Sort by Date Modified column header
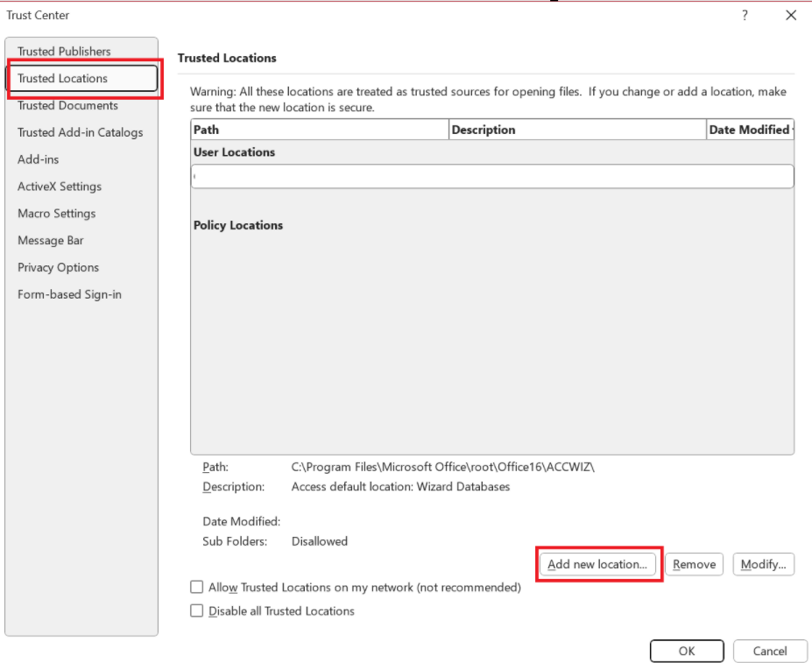 coord(751,130)
